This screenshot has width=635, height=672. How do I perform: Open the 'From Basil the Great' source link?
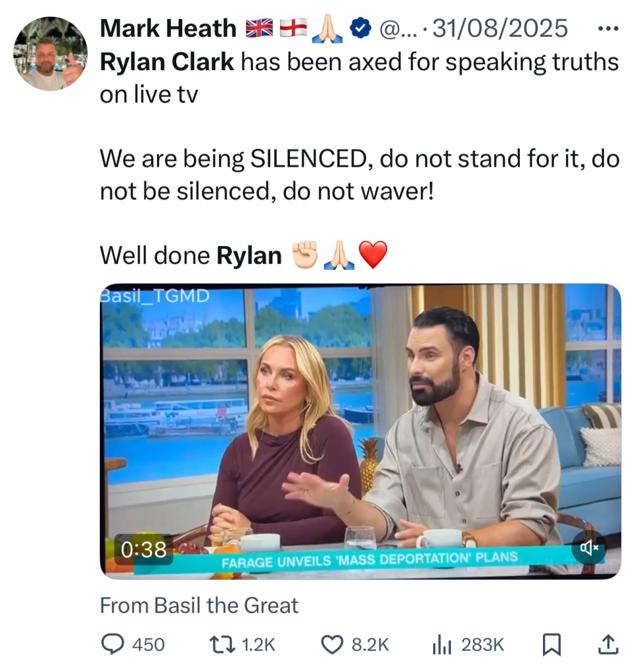tap(199, 605)
